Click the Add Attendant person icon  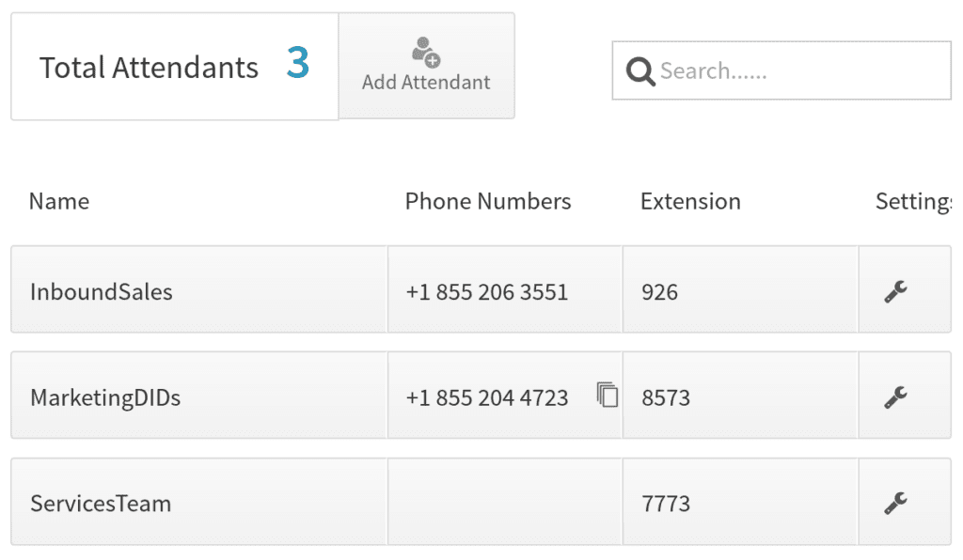pyautogui.click(x=426, y=51)
